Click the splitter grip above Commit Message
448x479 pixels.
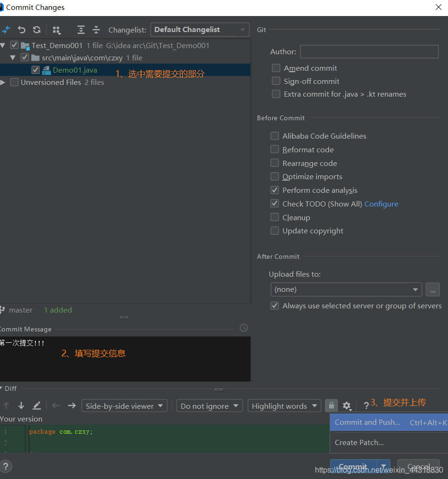[124, 317]
